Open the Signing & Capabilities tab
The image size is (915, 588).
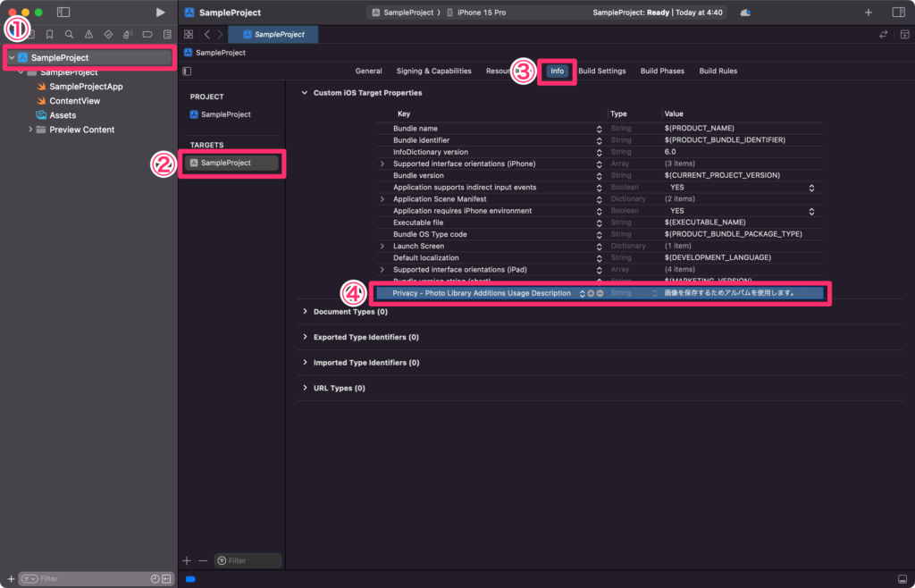(x=434, y=71)
